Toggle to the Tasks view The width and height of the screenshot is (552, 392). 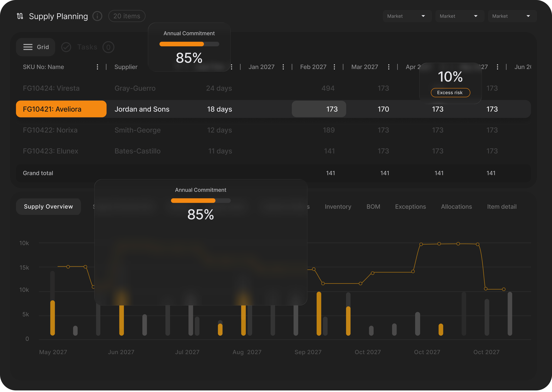coord(87,47)
